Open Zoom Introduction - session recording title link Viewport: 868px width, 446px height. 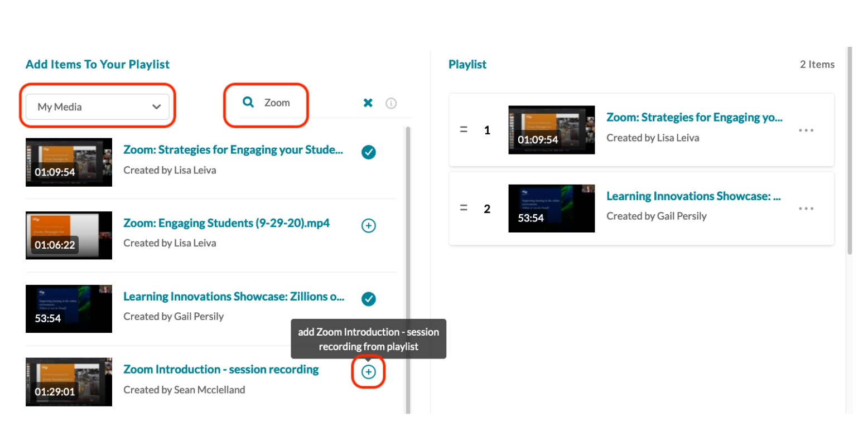point(221,370)
